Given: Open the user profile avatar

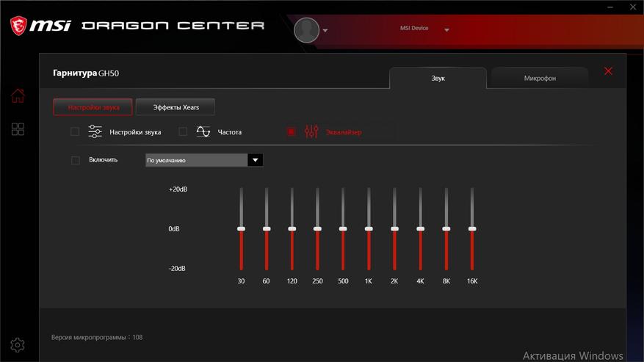Looking at the screenshot, I should coord(306,30).
